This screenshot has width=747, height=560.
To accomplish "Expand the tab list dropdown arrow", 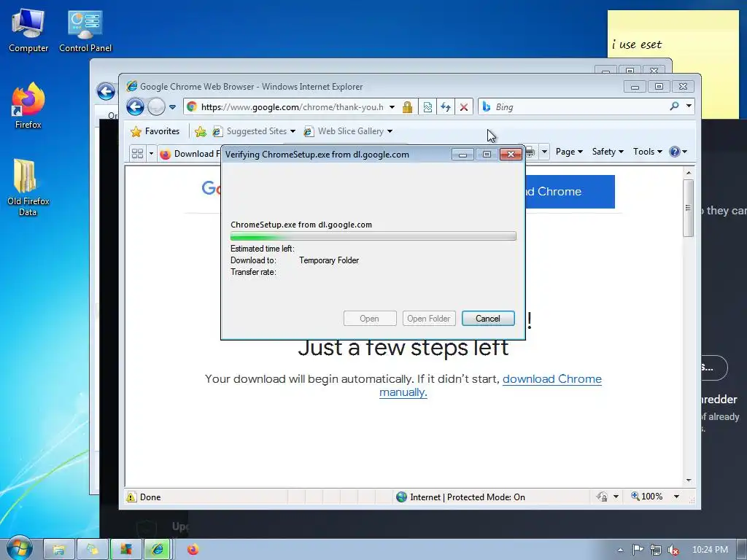I will 152,153.
